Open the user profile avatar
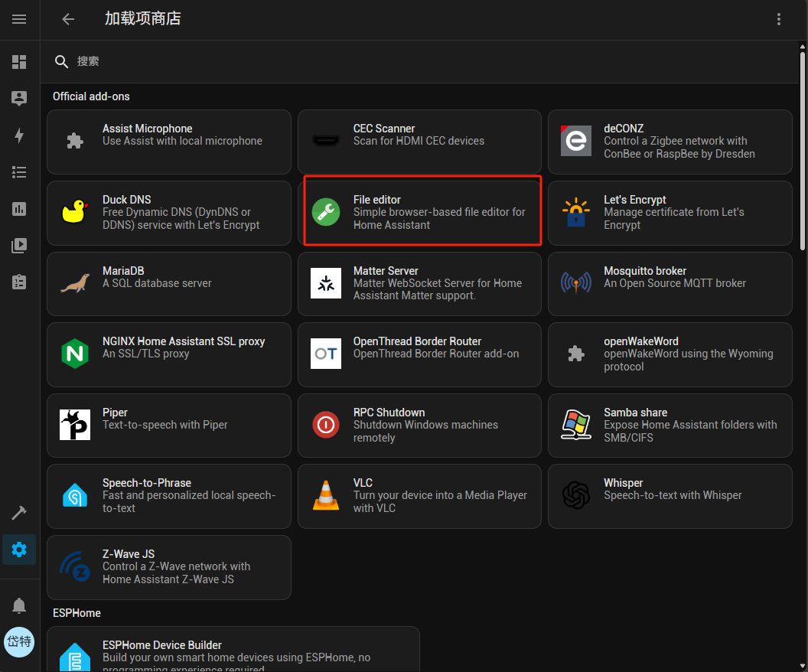The width and height of the screenshot is (808, 672). 19,641
